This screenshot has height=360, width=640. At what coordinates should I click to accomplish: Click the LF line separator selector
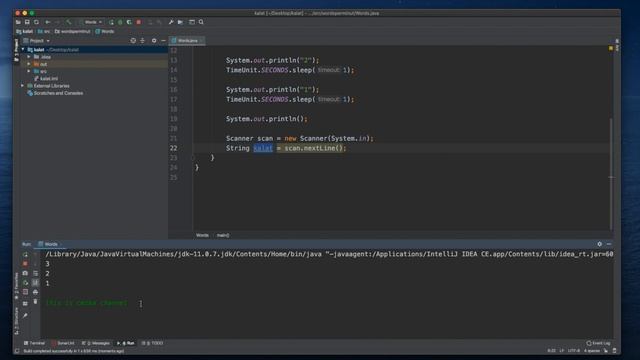(562, 351)
